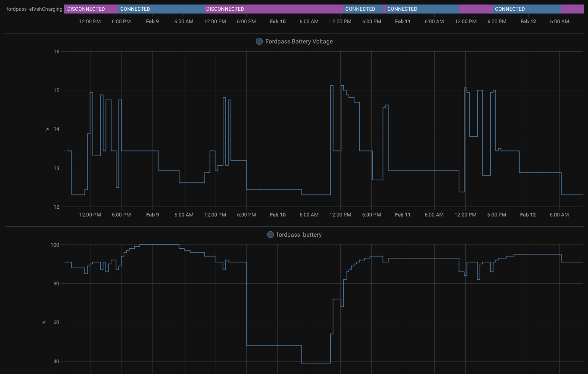Click the 48% battery plateau before Feb 10 midnight

point(274,346)
